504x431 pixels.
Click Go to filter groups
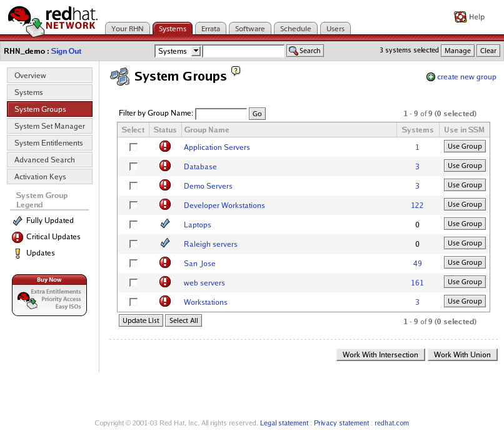point(257,114)
